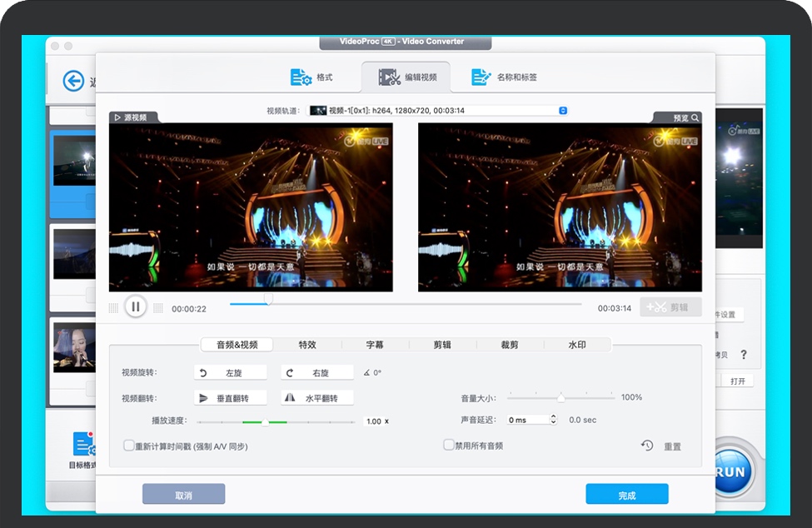Screen dimensions: 812x528
Task: Select the Subtitles (字幕) tab
Action: 375,345
